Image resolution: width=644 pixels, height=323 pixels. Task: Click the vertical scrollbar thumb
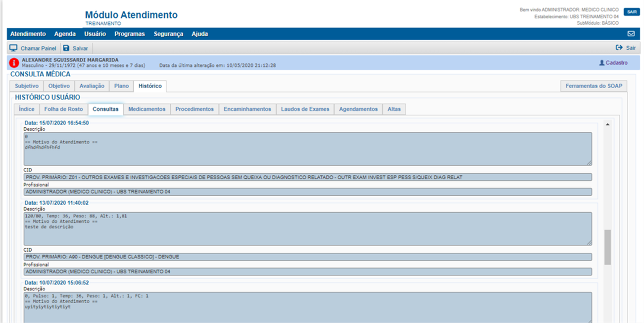click(x=607, y=247)
